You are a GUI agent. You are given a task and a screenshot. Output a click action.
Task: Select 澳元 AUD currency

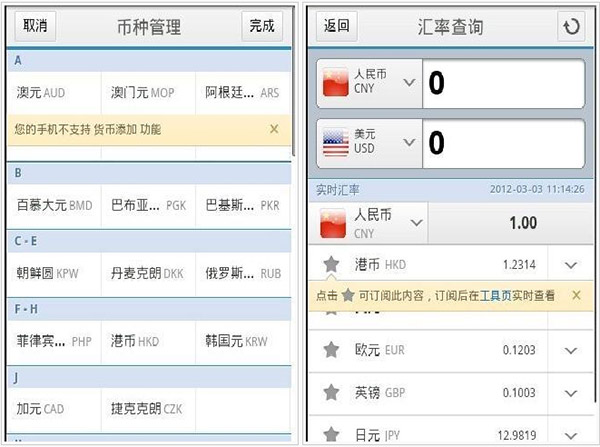pyautogui.click(x=54, y=93)
